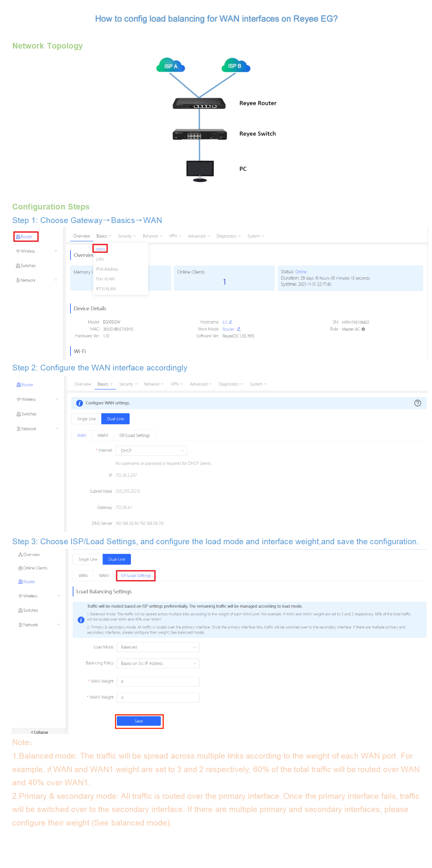Click the WAN Weight input field
This screenshot has width=432, height=868.
coord(158,681)
